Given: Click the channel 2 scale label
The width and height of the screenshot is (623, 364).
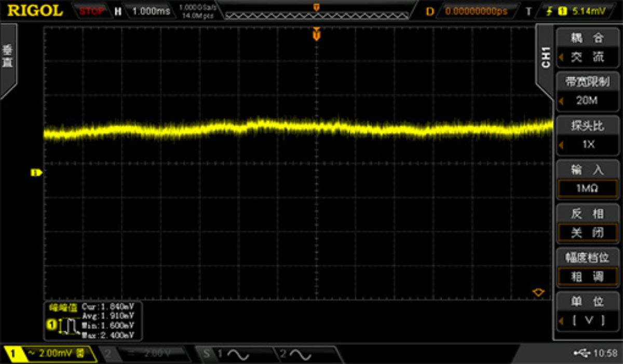Looking at the screenshot, I should (151, 354).
